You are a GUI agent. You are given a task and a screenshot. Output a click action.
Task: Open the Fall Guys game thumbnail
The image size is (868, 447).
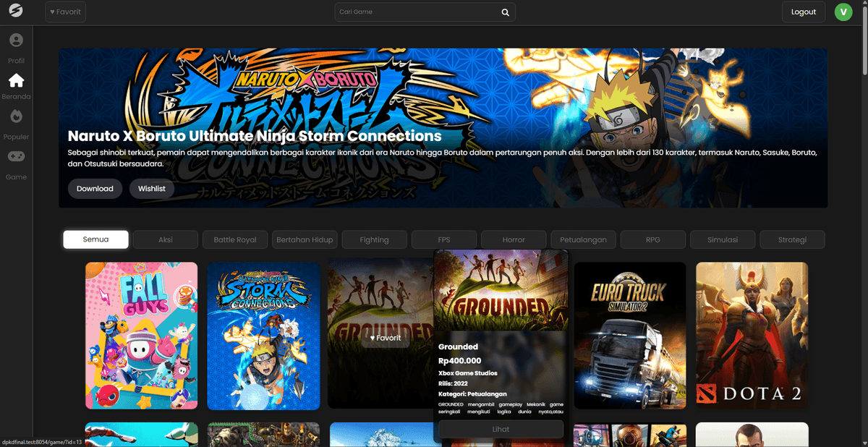142,336
